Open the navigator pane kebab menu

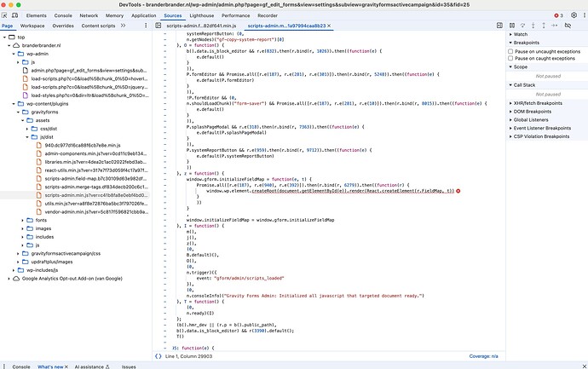[x=146, y=26]
